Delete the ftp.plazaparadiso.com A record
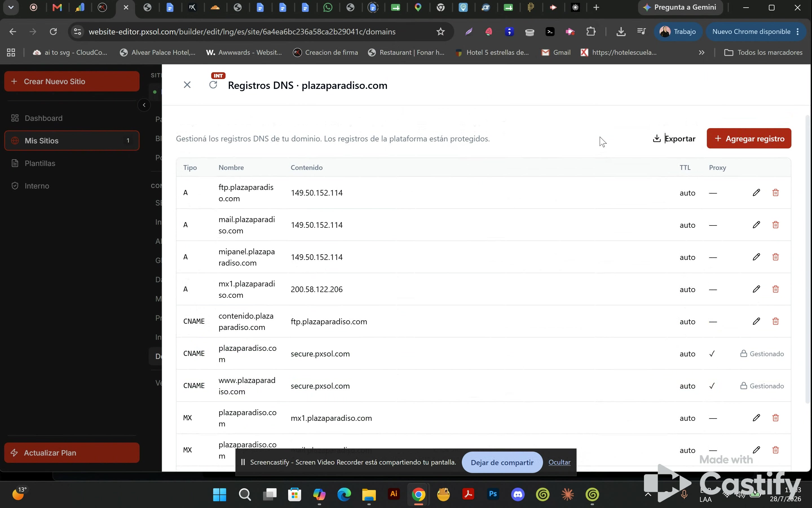The image size is (812, 508). point(775,192)
